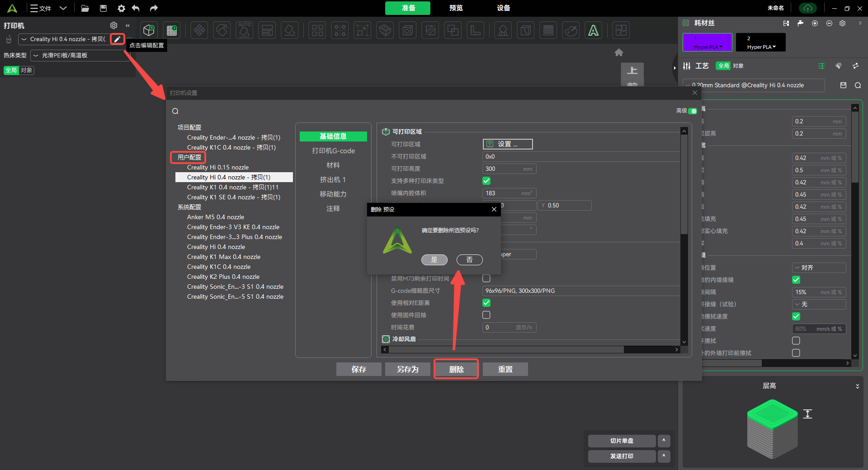Toggle the 内墙接缝 checkbox in process panel
Image resolution: width=868 pixels, height=470 pixels.
pos(796,280)
